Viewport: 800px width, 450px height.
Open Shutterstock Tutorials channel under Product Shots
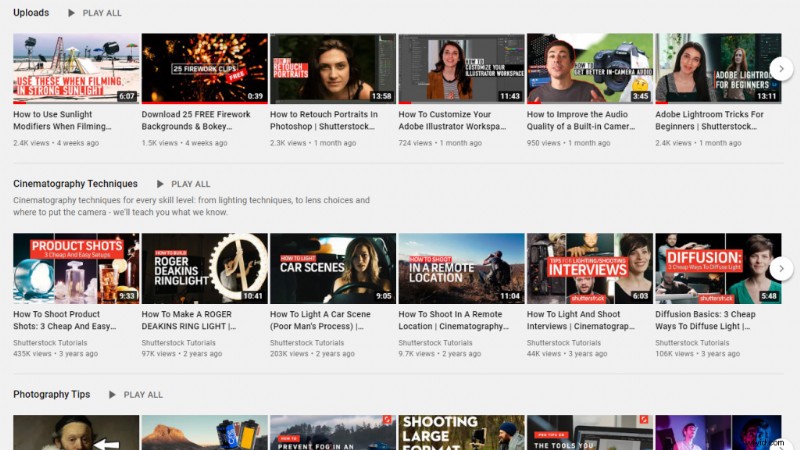[x=50, y=343]
